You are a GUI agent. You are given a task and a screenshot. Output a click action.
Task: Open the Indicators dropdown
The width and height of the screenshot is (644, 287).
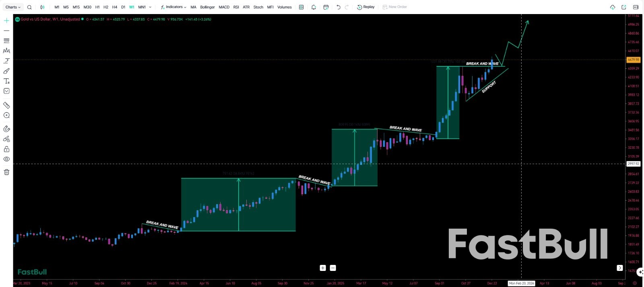[173, 7]
